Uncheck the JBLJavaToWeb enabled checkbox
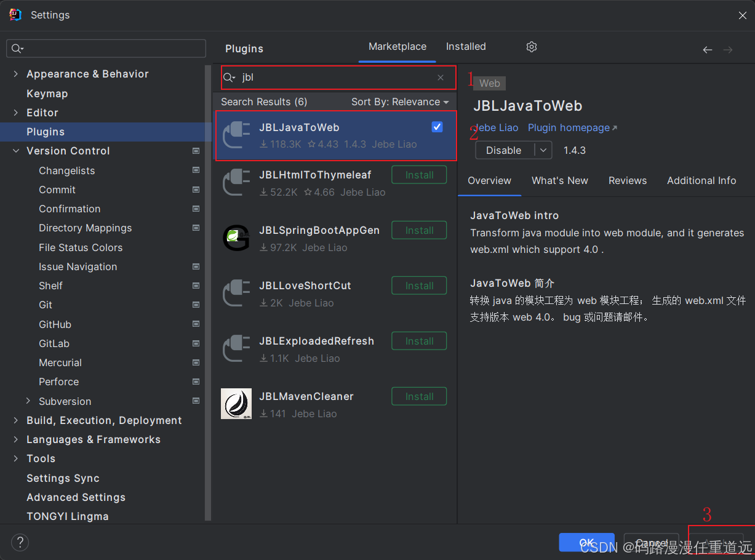Image resolution: width=755 pixels, height=560 pixels. point(437,127)
